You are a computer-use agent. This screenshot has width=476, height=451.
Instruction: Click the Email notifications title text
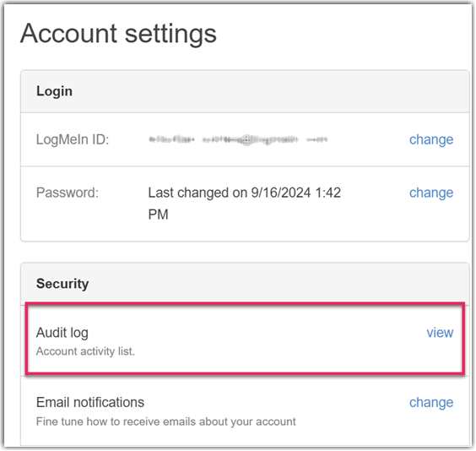[x=90, y=402]
